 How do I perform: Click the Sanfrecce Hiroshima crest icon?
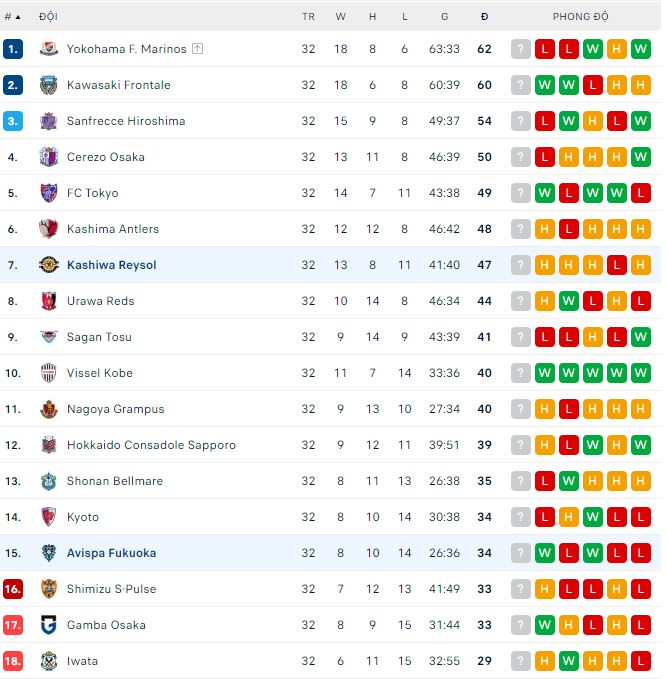coord(49,121)
